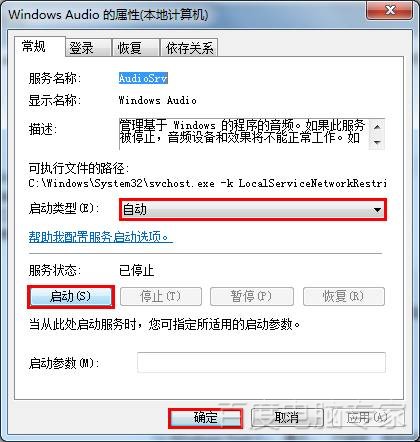The height and width of the screenshot is (442, 420).
Task: Focus the 启动参数(M) input field
Action: 261,362
